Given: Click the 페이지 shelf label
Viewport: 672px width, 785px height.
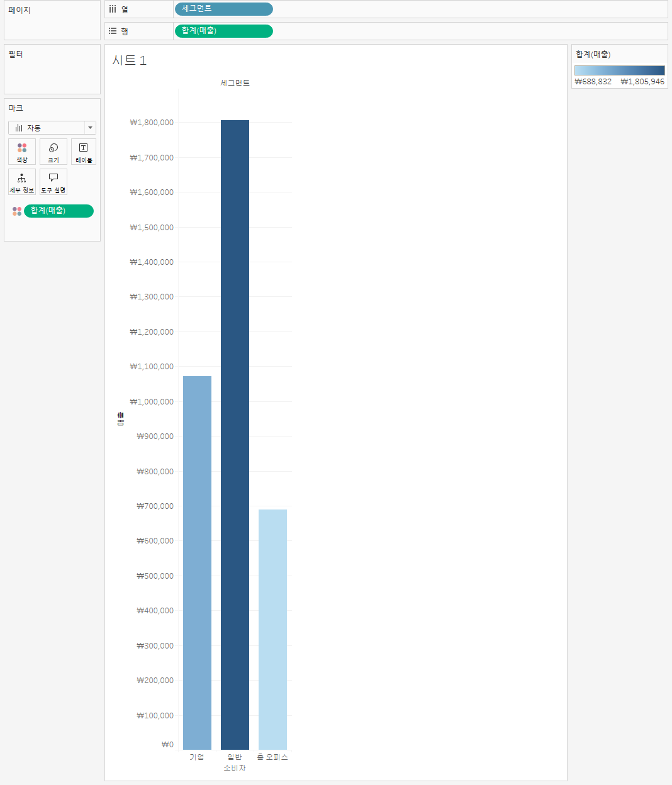Looking at the screenshot, I should click(20, 10).
